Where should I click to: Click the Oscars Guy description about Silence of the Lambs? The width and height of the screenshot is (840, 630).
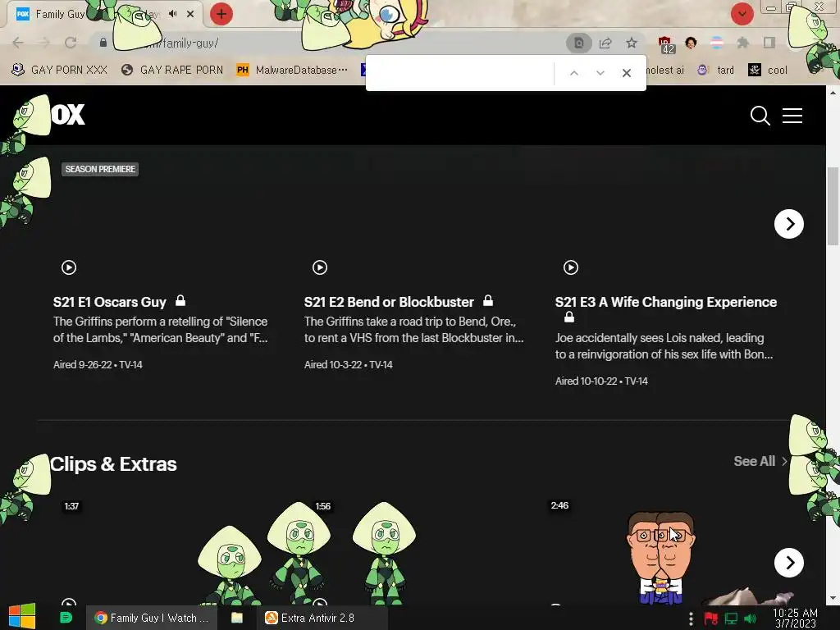pyautogui.click(x=160, y=330)
